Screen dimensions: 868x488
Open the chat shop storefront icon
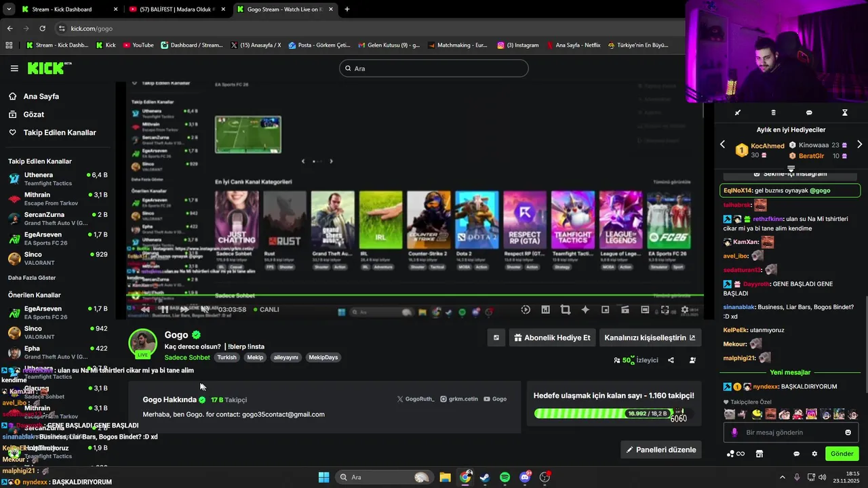[x=759, y=453]
